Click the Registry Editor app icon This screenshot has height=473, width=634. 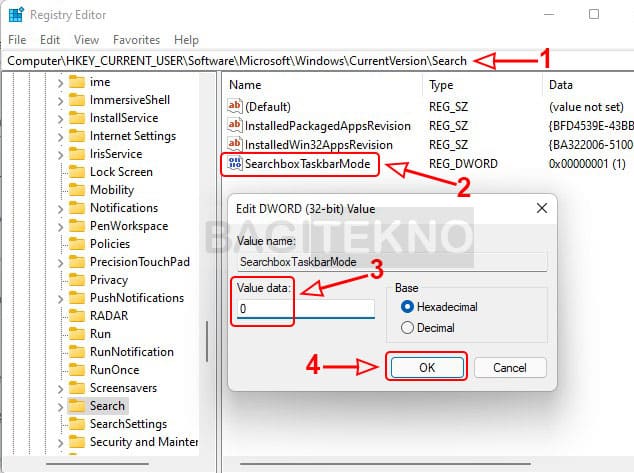click(x=16, y=15)
